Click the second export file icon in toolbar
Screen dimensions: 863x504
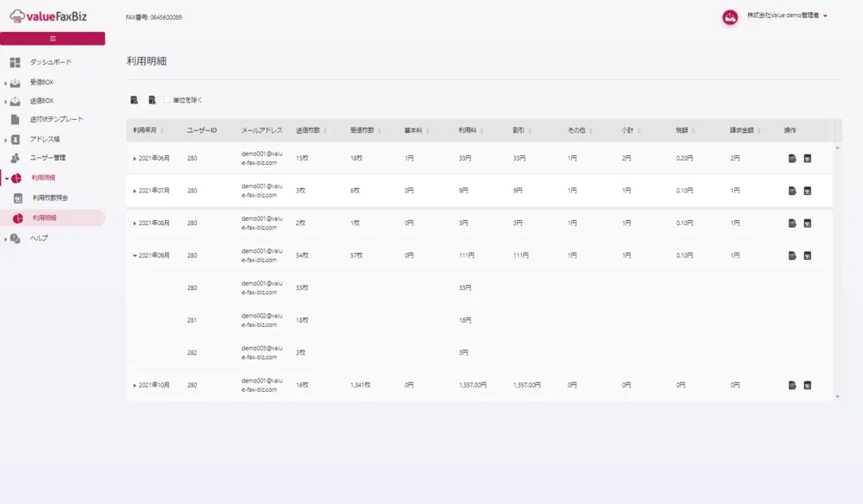coord(152,99)
